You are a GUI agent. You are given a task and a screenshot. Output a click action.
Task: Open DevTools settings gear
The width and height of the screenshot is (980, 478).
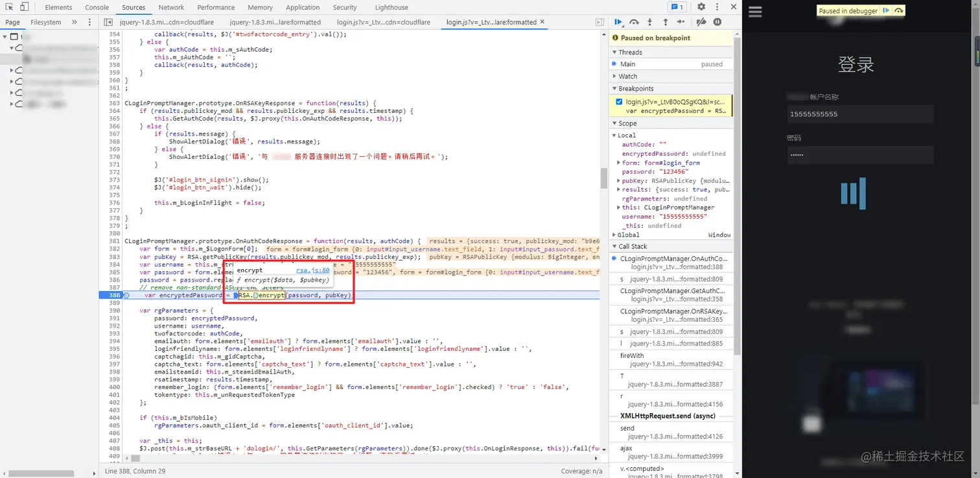701,7
